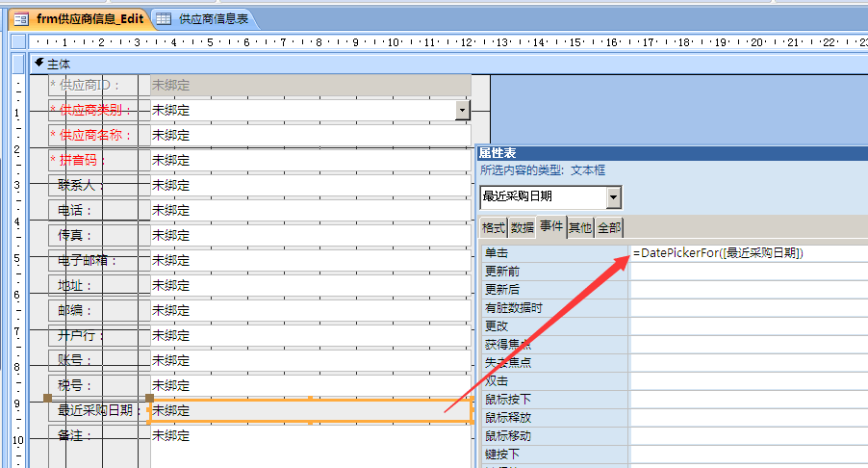Click the move handle of 最近采购日期 label

(x=45, y=398)
